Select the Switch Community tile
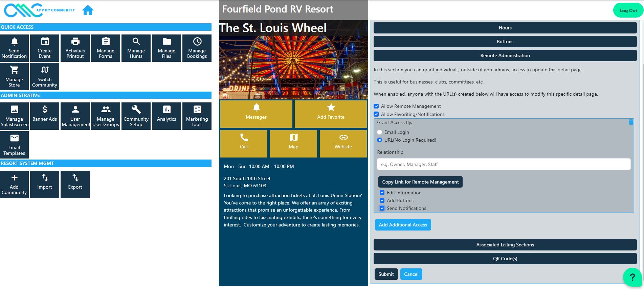Screen dimensions: 644x290 coord(45,77)
